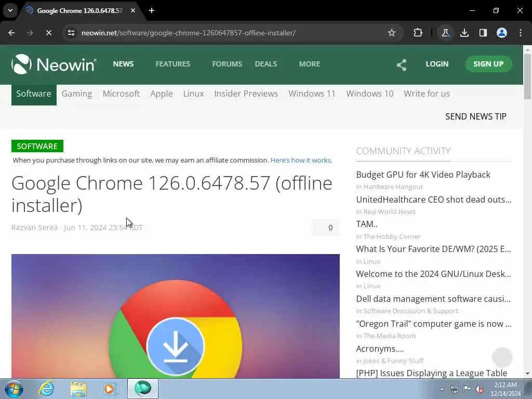Open the Extensions puzzle icon
The width and height of the screenshot is (532, 399).
(x=418, y=33)
